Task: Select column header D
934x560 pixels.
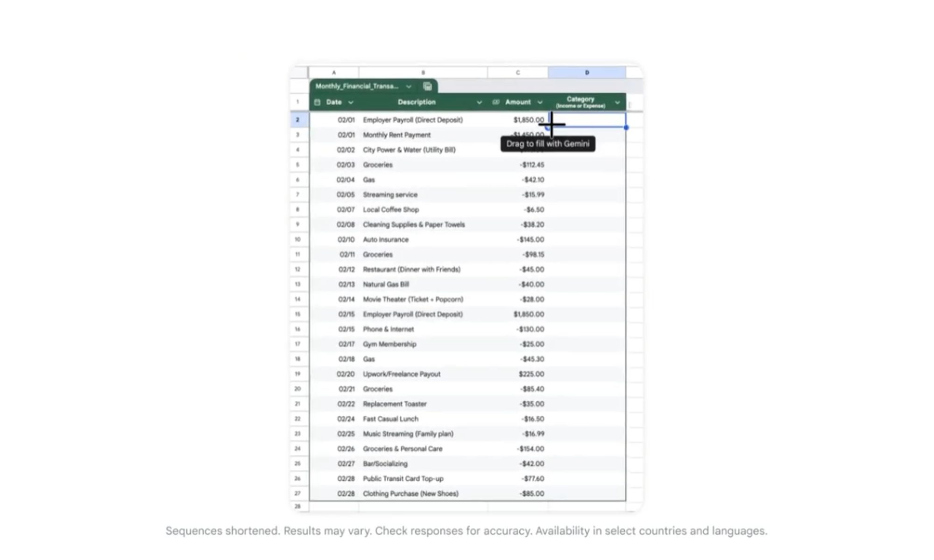Action: click(x=587, y=71)
